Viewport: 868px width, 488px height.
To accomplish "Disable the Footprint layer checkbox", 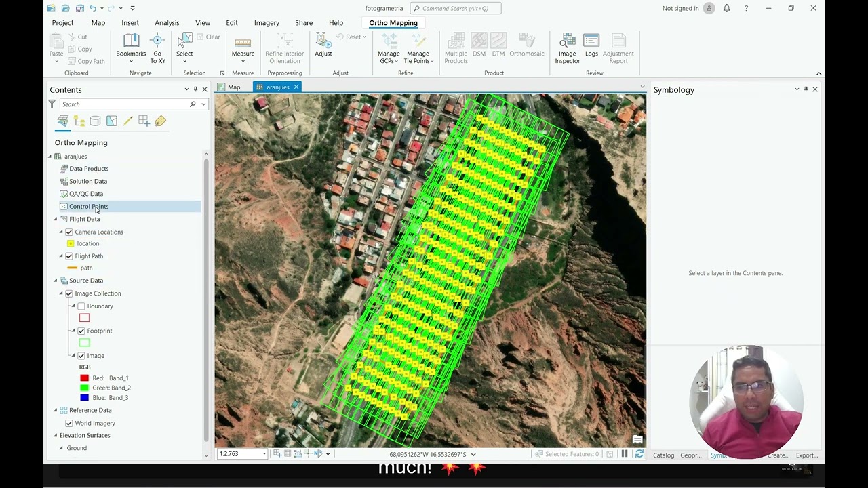I will [x=81, y=331].
